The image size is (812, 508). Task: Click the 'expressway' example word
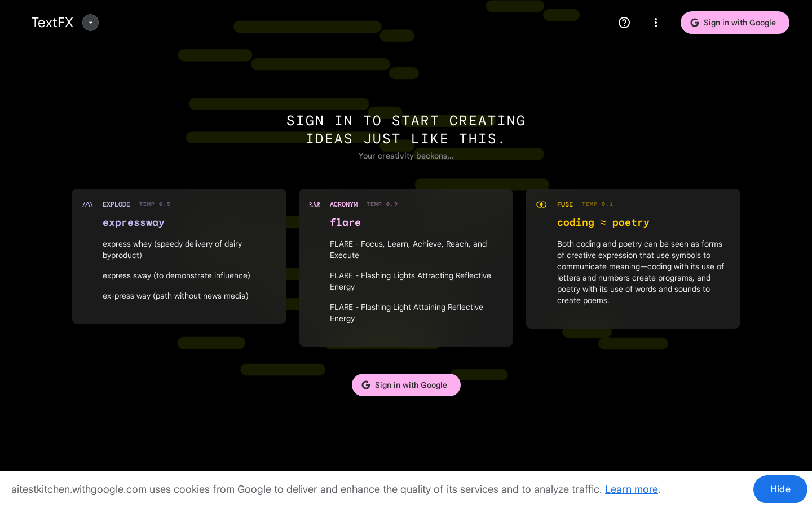134,222
